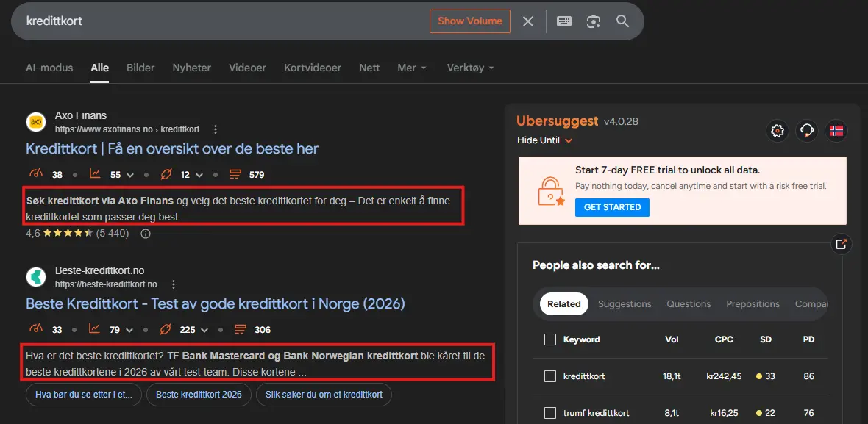The width and height of the screenshot is (868, 424).
Task: Click the search magnifier icon
Action: (x=622, y=21)
